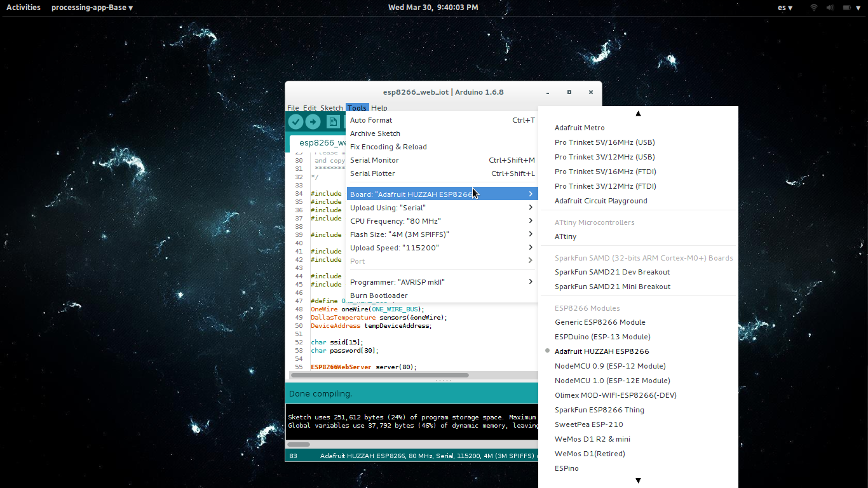Open the Help menu
Viewport: 868px width, 488px height.
tap(379, 108)
